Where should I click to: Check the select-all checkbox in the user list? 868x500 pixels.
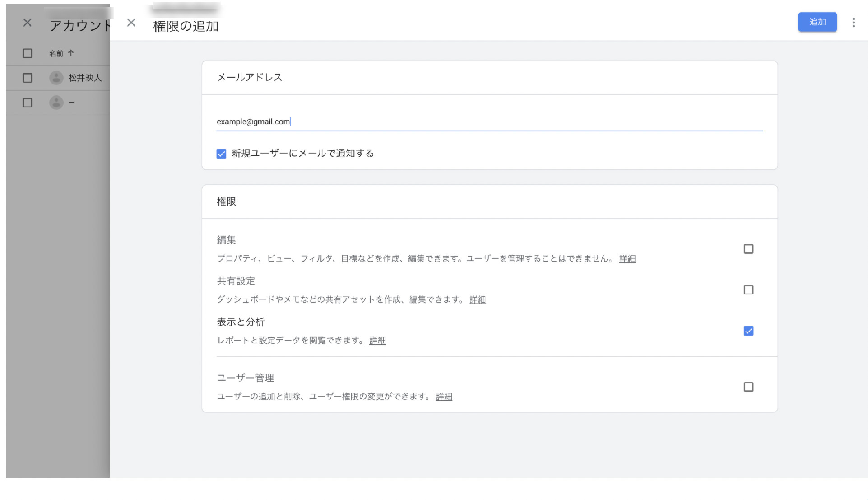point(27,53)
